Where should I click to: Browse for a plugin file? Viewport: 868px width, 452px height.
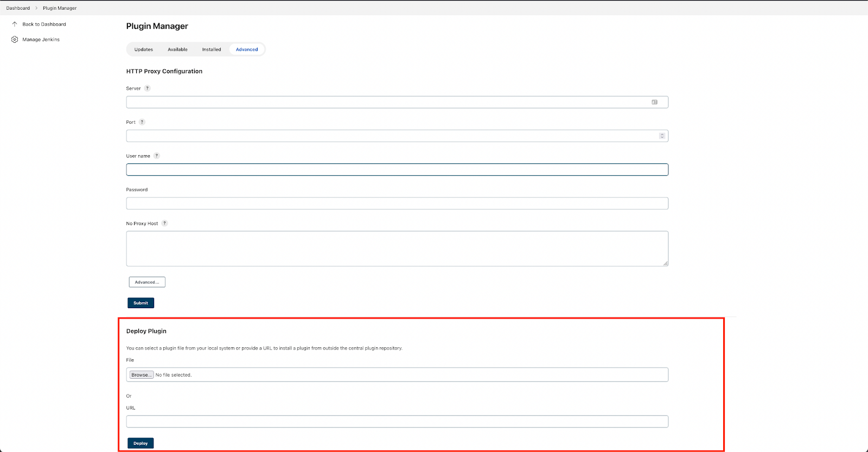pyautogui.click(x=142, y=375)
